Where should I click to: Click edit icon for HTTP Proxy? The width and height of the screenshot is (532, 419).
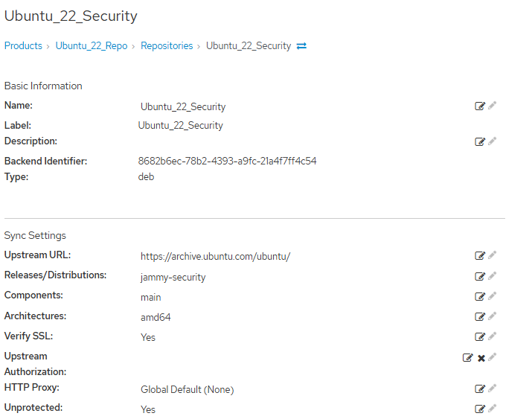(480, 388)
